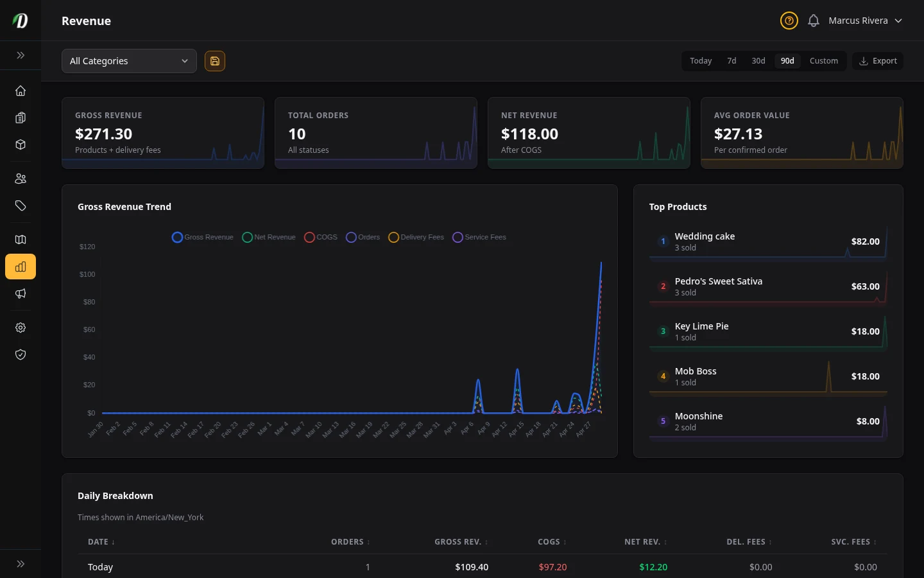Image resolution: width=924 pixels, height=578 pixels.
Task: Open the Home page from the sidebar
Action: [20, 91]
